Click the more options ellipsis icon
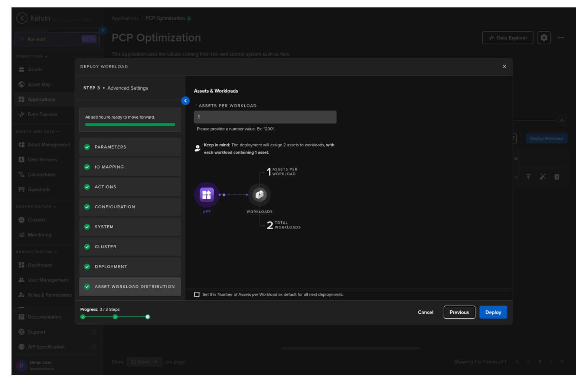The height and width of the screenshot is (383, 588). click(561, 38)
